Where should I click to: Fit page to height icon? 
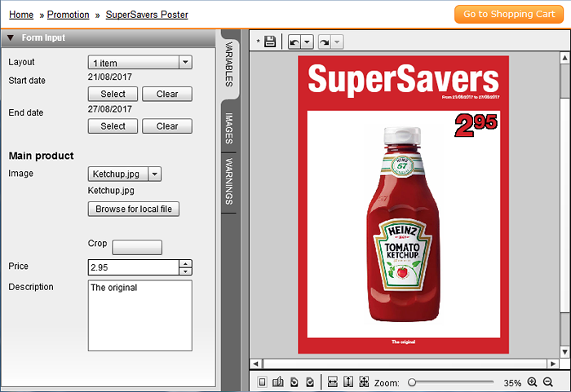(348, 382)
